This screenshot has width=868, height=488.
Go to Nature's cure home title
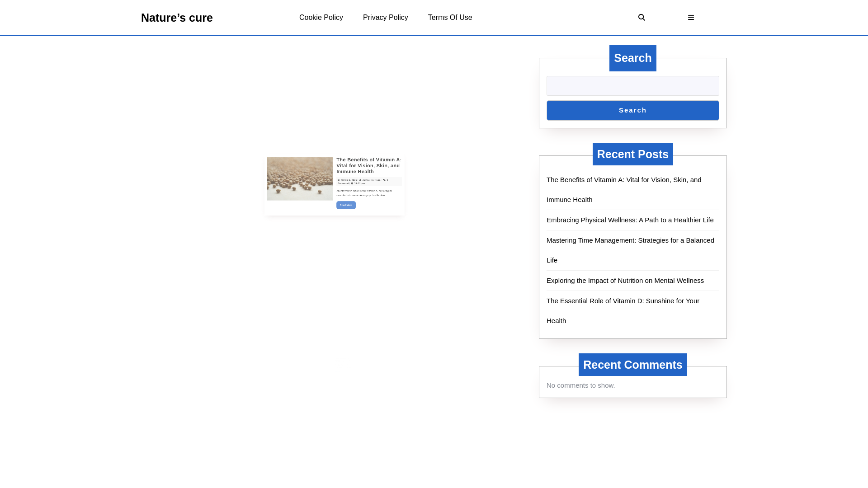(177, 18)
